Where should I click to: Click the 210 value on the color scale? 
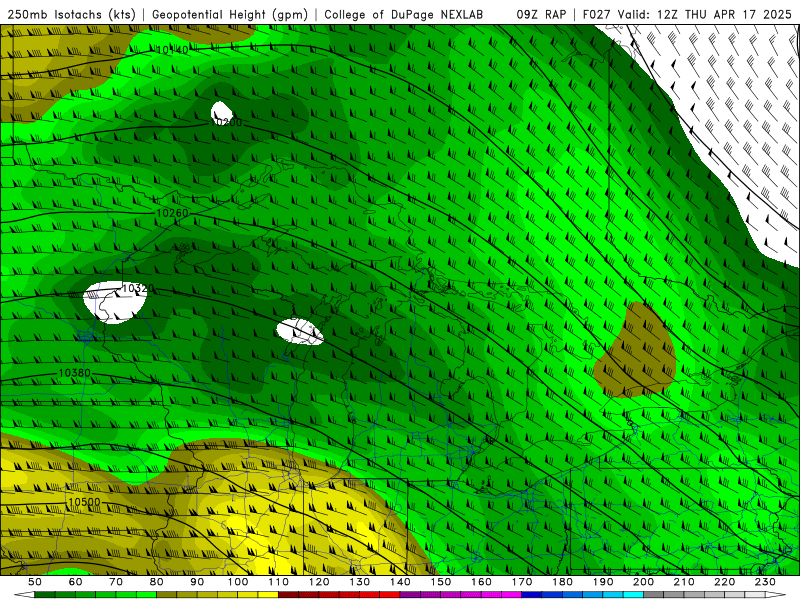[x=684, y=582]
